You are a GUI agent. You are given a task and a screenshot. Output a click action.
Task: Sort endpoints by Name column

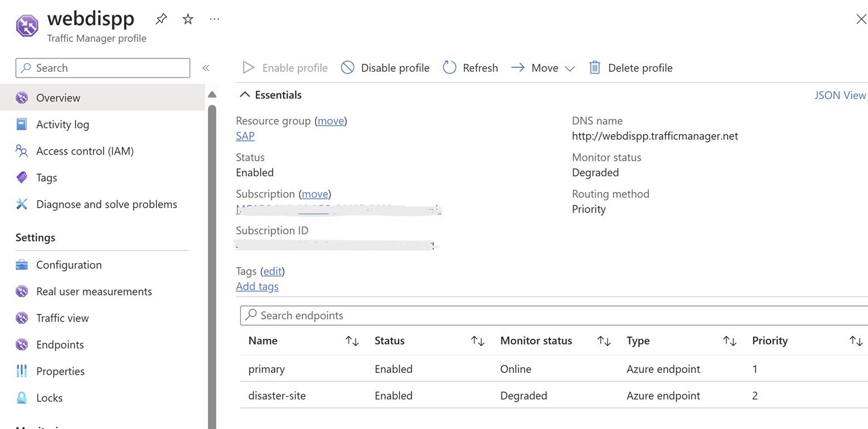(x=352, y=341)
